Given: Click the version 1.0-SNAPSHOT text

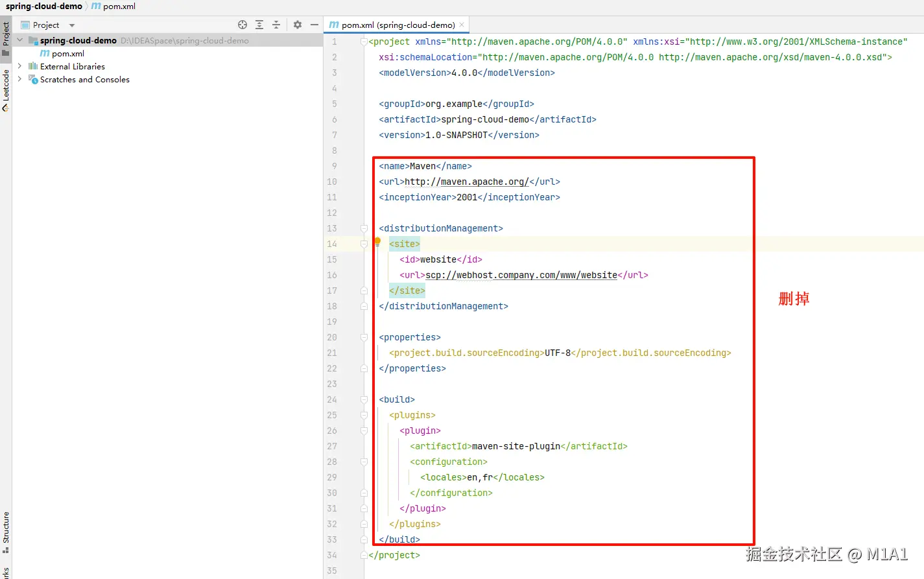Looking at the screenshot, I should [459, 135].
